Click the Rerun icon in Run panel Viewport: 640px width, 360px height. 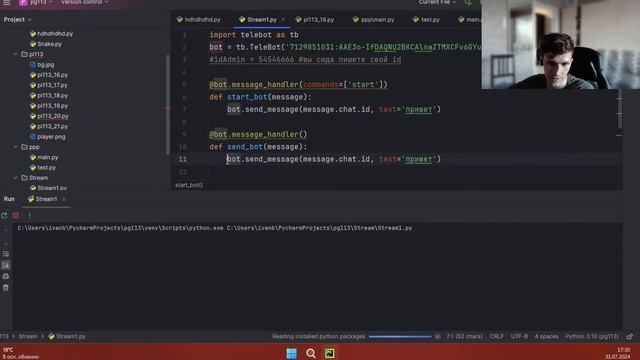[4, 216]
